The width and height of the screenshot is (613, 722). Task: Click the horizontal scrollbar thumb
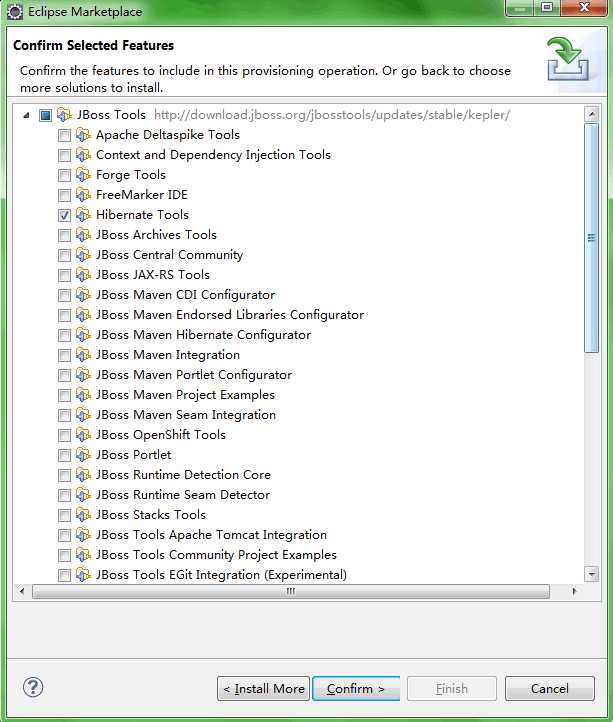pos(291,591)
